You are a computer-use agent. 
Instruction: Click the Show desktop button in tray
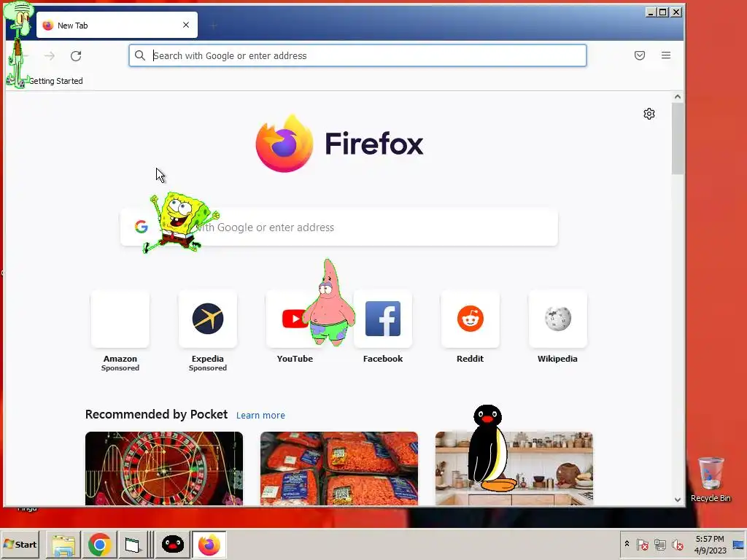pos(738,544)
